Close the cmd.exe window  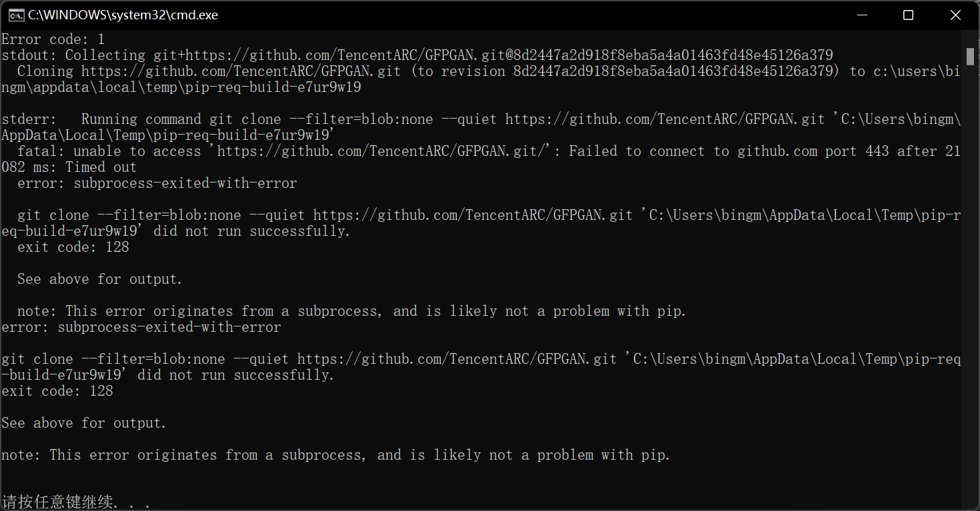pos(955,15)
